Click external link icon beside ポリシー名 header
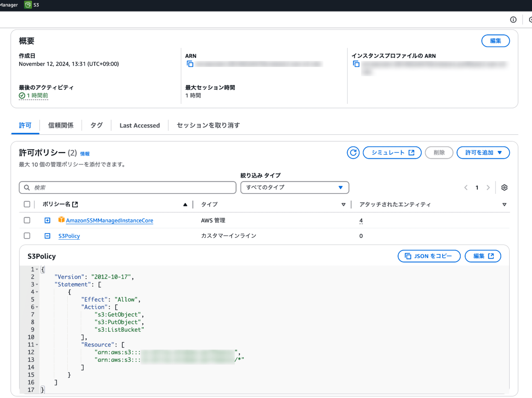 (75, 204)
